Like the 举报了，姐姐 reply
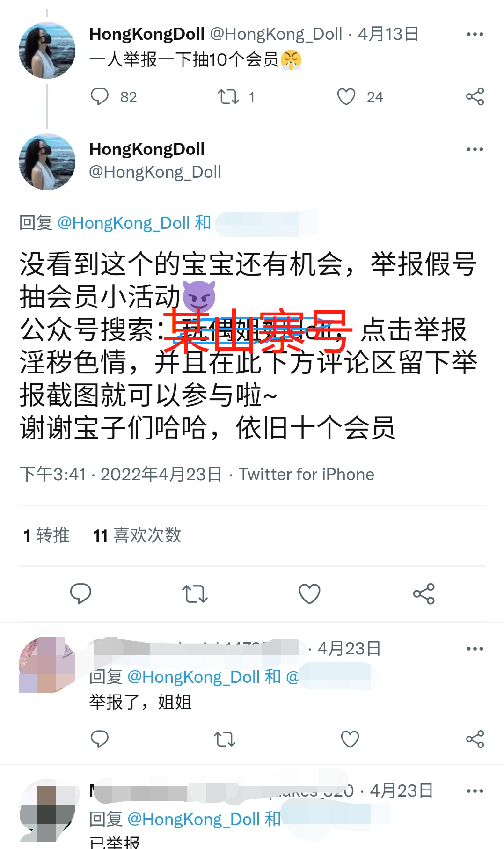Screen dimensions: 504x849 350,739
